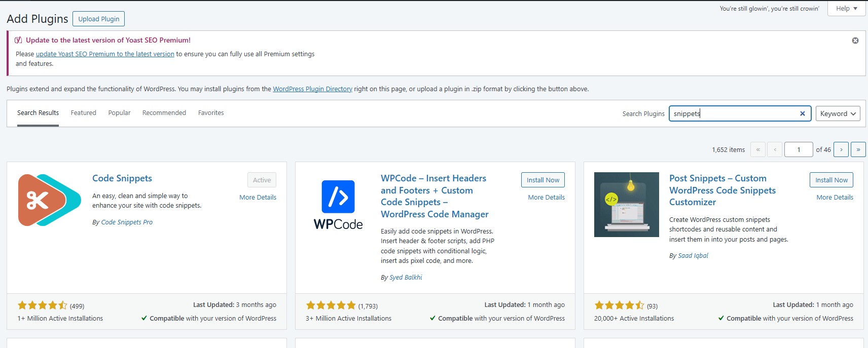868x348 pixels.
Task: Open the WPCode Insert Headers and Footers title
Action: tap(435, 196)
